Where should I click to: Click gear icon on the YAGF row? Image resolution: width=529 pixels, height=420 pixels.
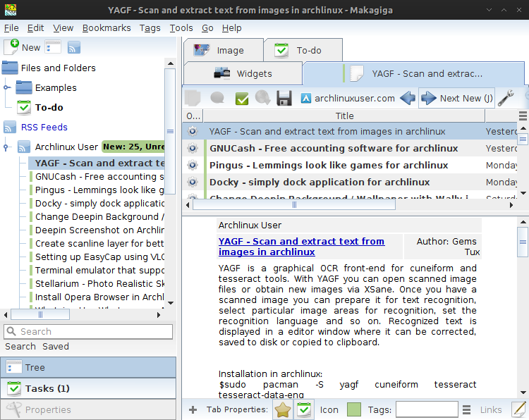[193, 131]
